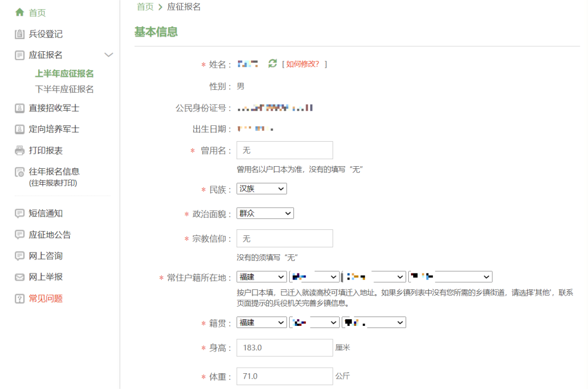Click 首页 in the breadcrumb
Viewport: 588px width, 389px height.
[x=145, y=8]
